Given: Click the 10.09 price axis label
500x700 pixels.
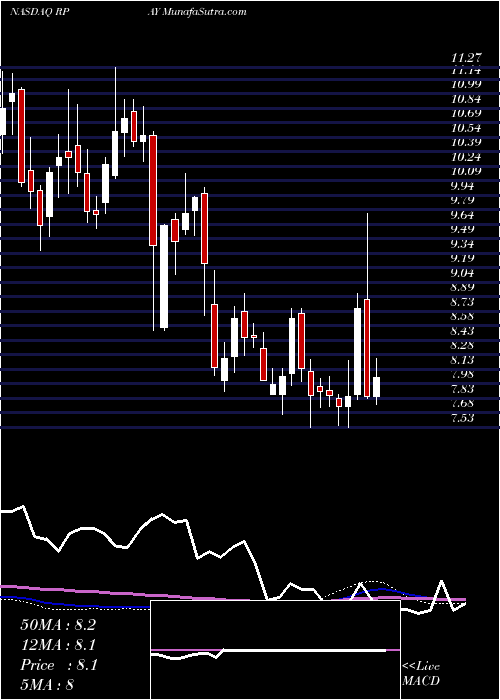Looking at the screenshot, I should (x=466, y=171).
